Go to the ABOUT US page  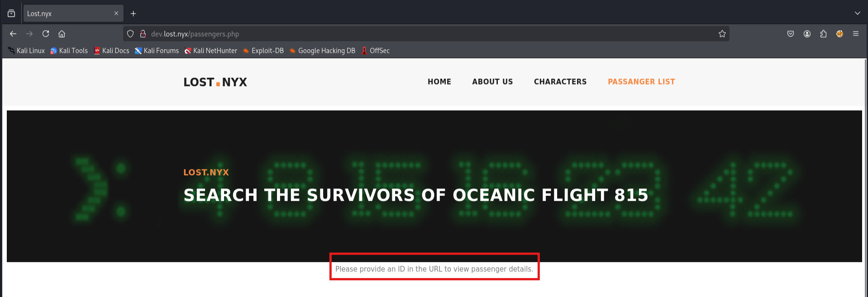point(492,82)
